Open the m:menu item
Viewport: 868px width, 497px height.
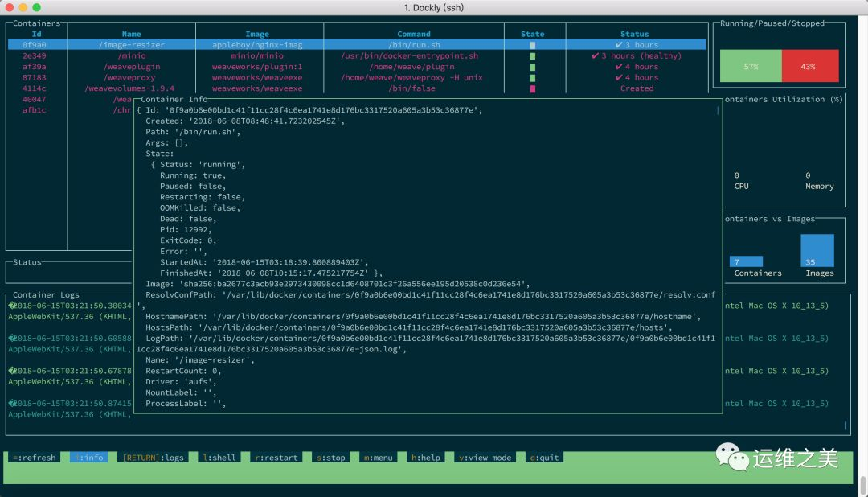378,458
